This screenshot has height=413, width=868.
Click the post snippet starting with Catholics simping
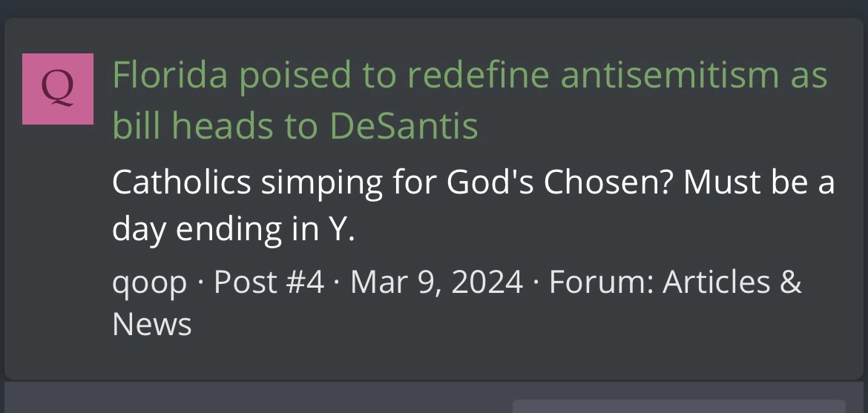[473, 205]
